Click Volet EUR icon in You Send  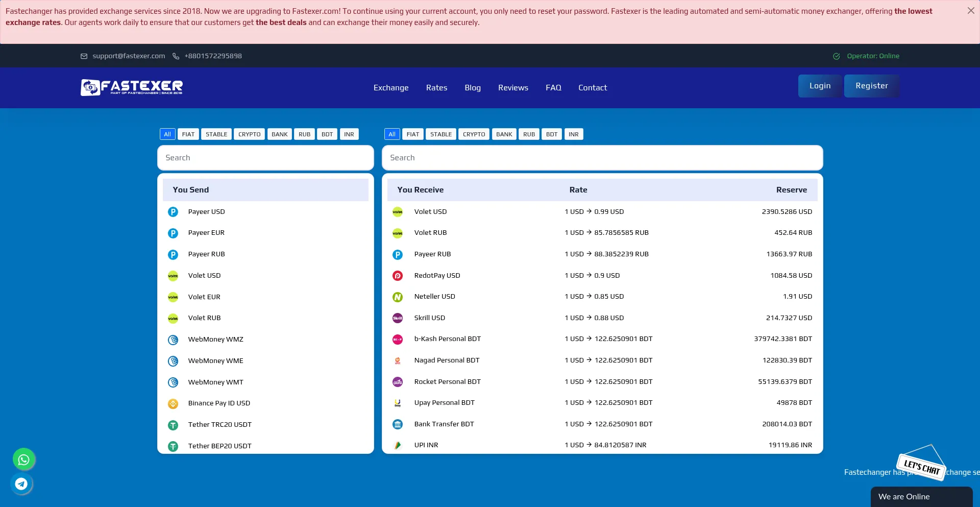pos(173,297)
